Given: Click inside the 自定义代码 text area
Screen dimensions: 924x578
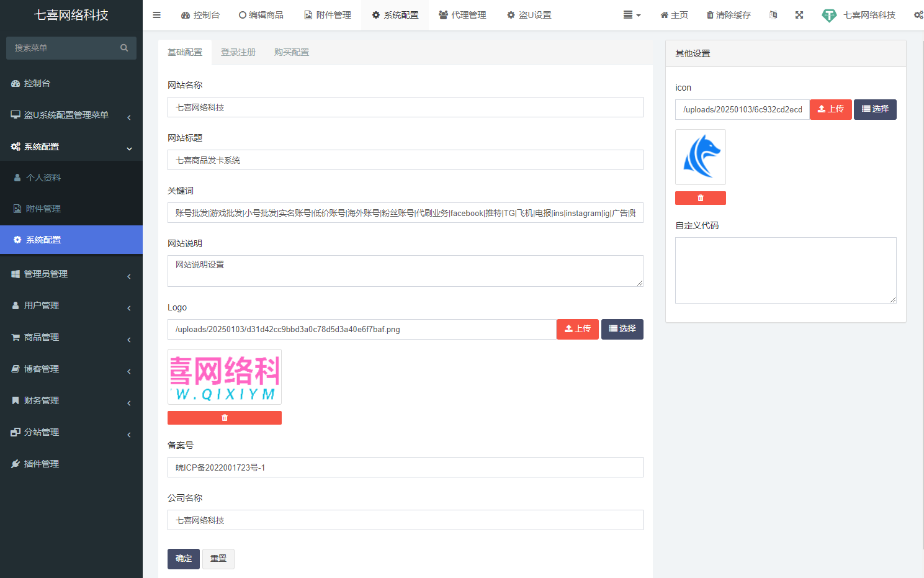Looking at the screenshot, I should pos(786,270).
